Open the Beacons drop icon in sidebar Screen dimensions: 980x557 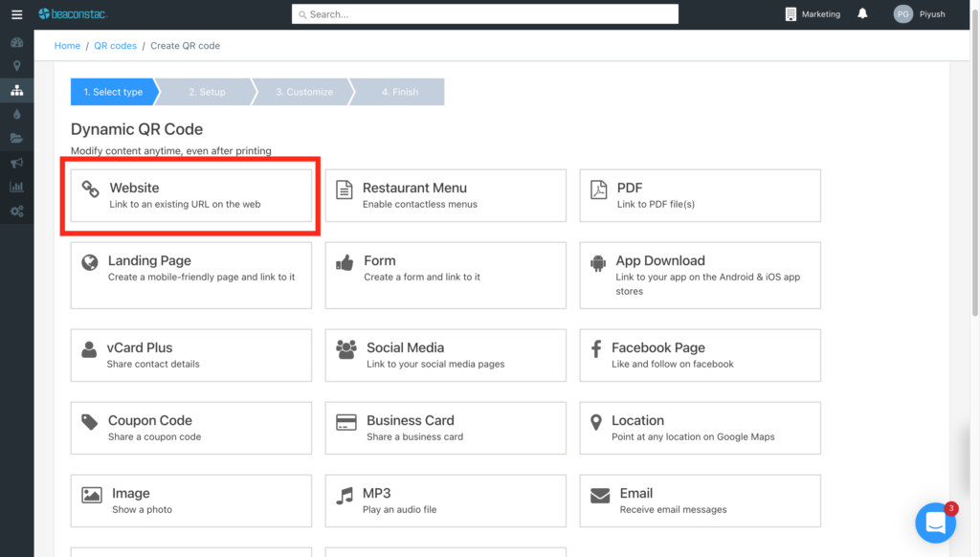point(16,114)
